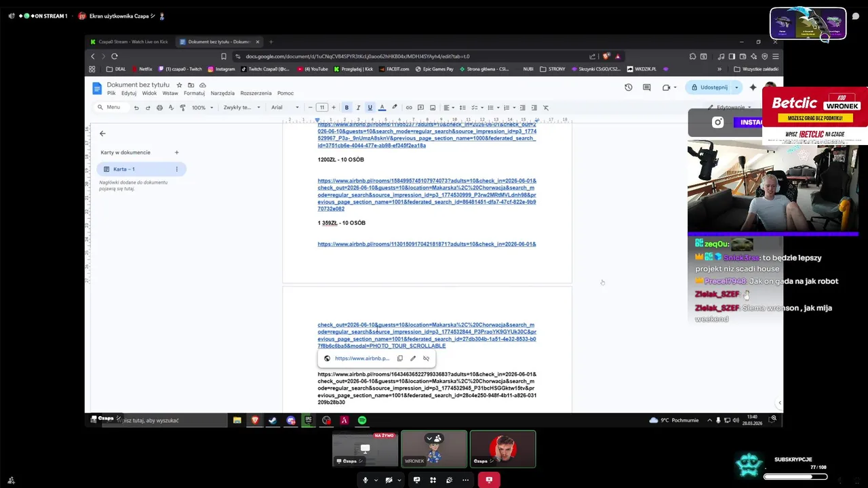Open link https://www.airbnb.p... in preview popup
This screenshot has width=868, height=488.
(362, 359)
